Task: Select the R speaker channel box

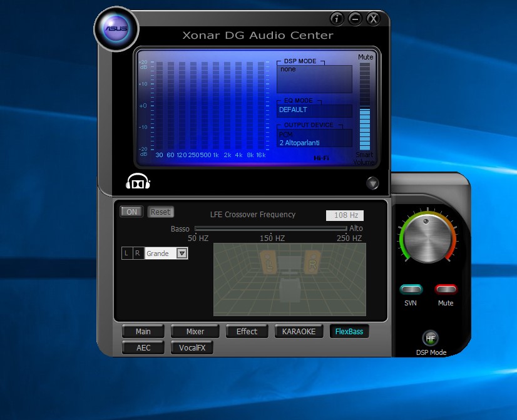Action: click(x=138, y=253)
